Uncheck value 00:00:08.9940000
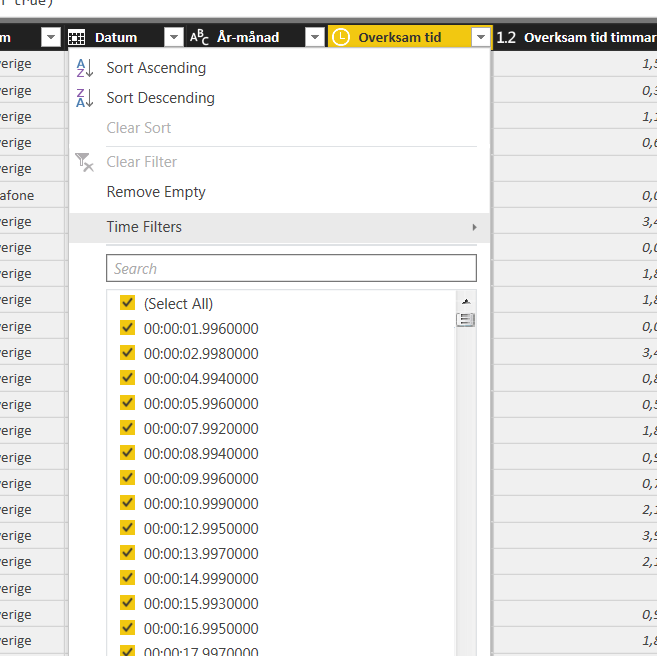Image resolution: width=657 pixels, height=656 pixels. (x=127, y=453)
